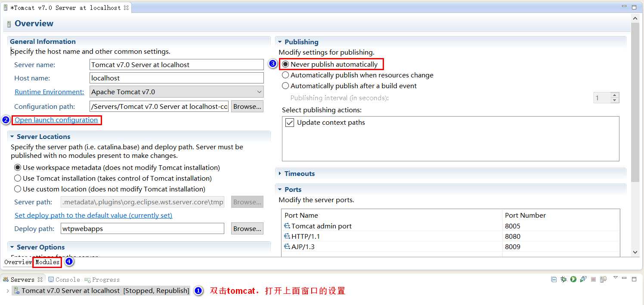Click editor vertical scrollbar up arrow
Image resolution: width=644 pixels, height=305 pixels.
(635, 18)
